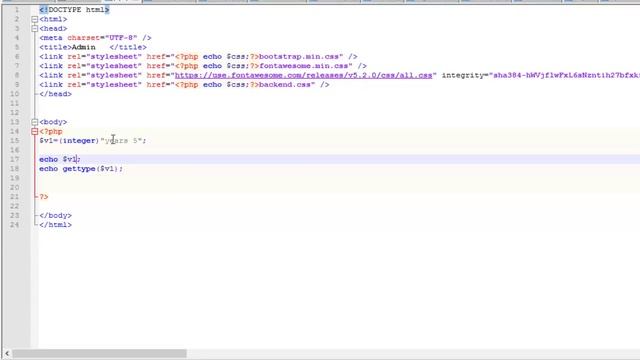The height and width of the screenshot is (360, 640).
Task: Click the DOCTYPE html declaration text
Action: (x=74, y=10)
